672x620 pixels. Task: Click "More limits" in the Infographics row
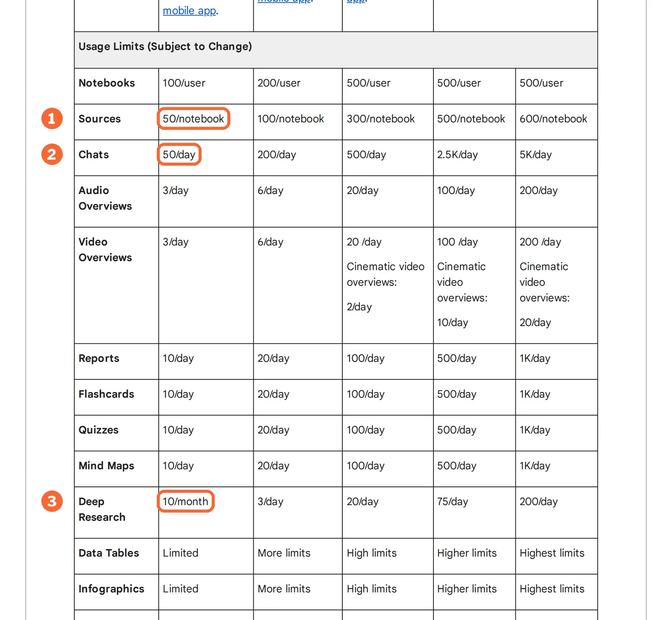pos(284,589)
